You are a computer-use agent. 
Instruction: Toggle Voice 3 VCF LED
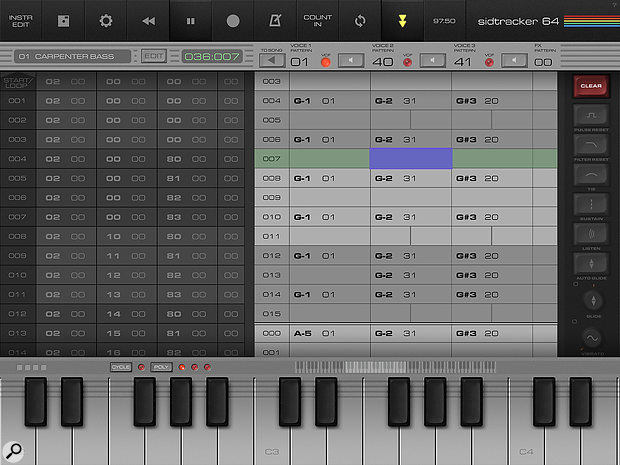pyautogui.click(x=489, y=62)
